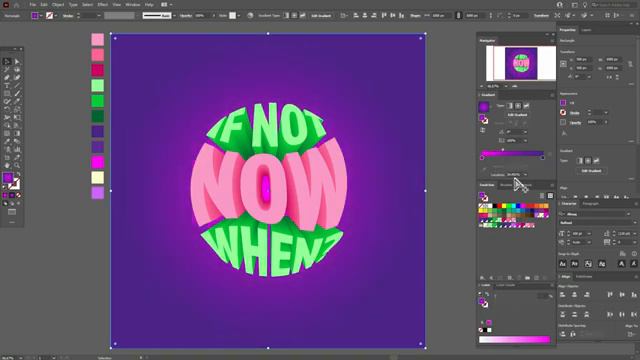Select Freeform gradient type in Gradient panel
The height and width of the screenshot is (360, 640).
[x=526, y=106]
